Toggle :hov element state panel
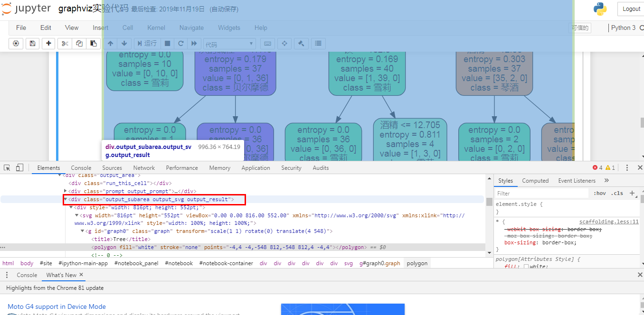The image size is (644, 315). (600, 193)
